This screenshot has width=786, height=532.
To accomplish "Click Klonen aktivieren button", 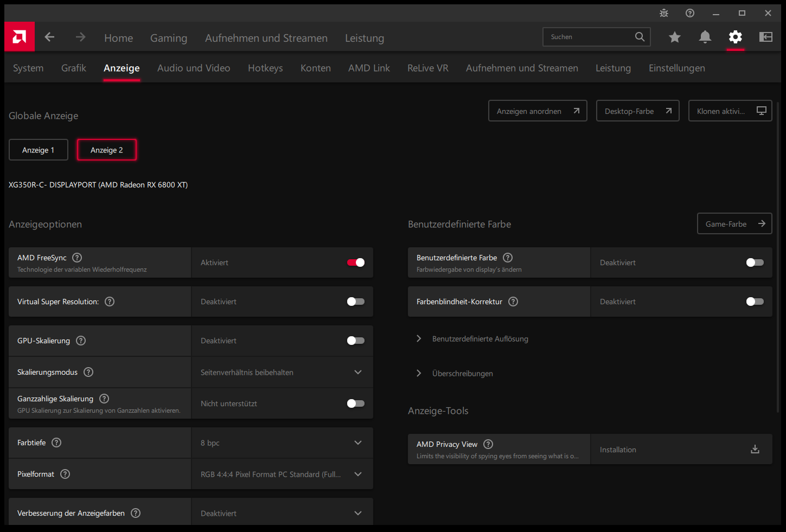I will tap(730, 111).
